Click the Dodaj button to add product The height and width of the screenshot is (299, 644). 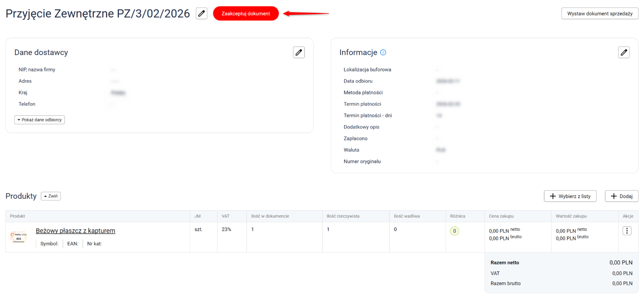(621, 196)
